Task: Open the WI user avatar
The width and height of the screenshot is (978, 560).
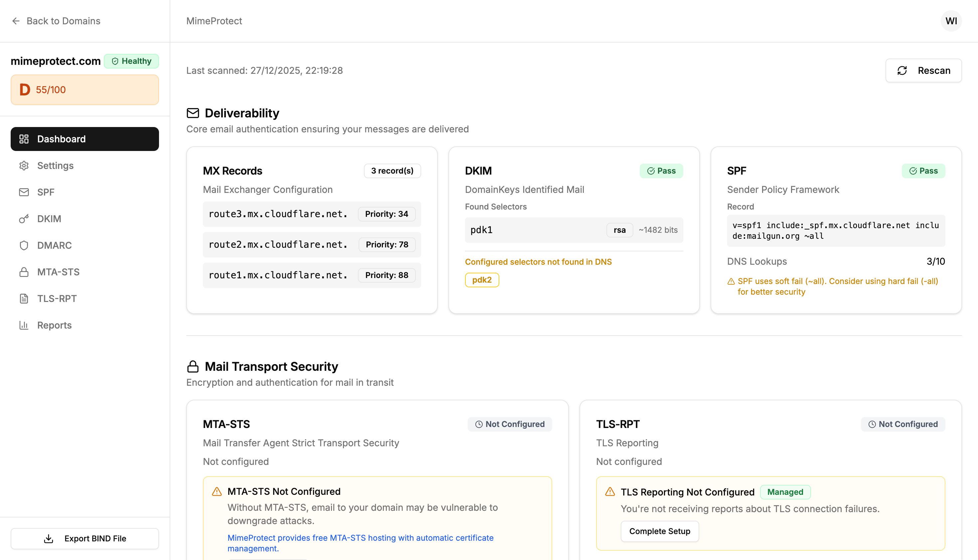Action: [x=951, y=21]
